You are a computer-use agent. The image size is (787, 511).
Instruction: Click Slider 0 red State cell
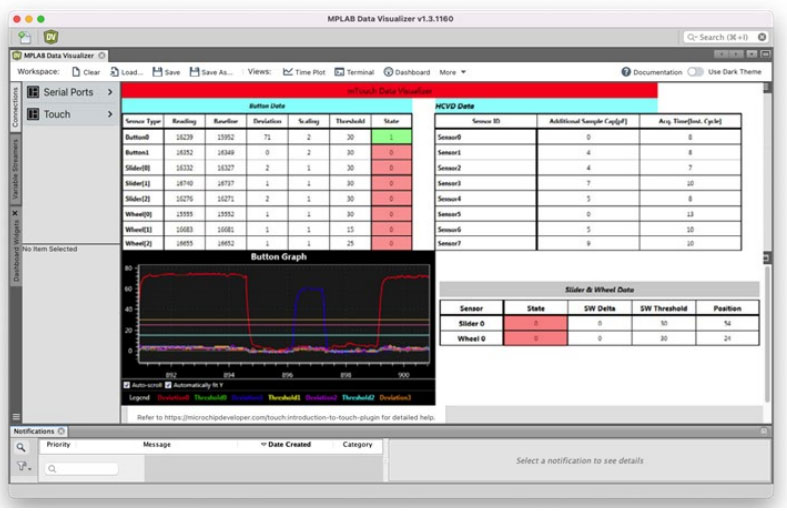point(536,323)
